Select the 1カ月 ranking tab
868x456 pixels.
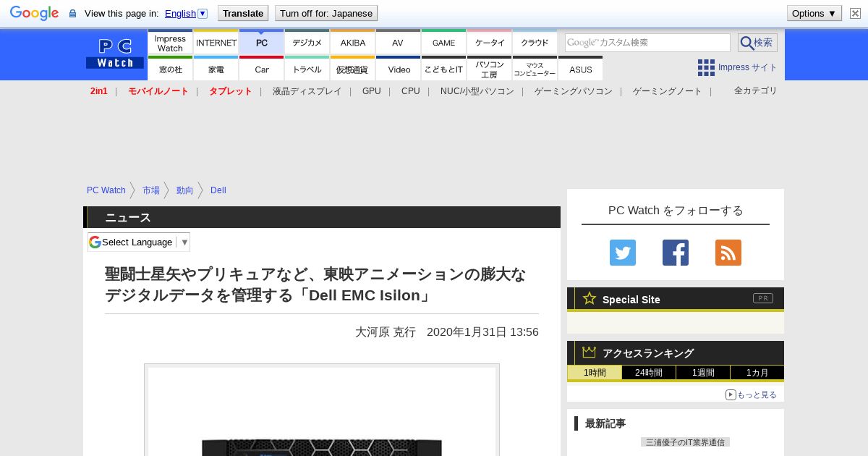[757, 373]
